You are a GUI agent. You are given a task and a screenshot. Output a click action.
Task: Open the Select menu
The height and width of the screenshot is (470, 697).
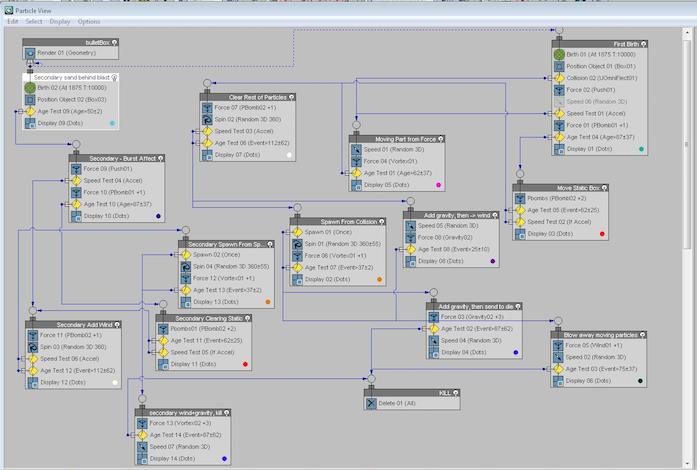(x=34, y=21)
